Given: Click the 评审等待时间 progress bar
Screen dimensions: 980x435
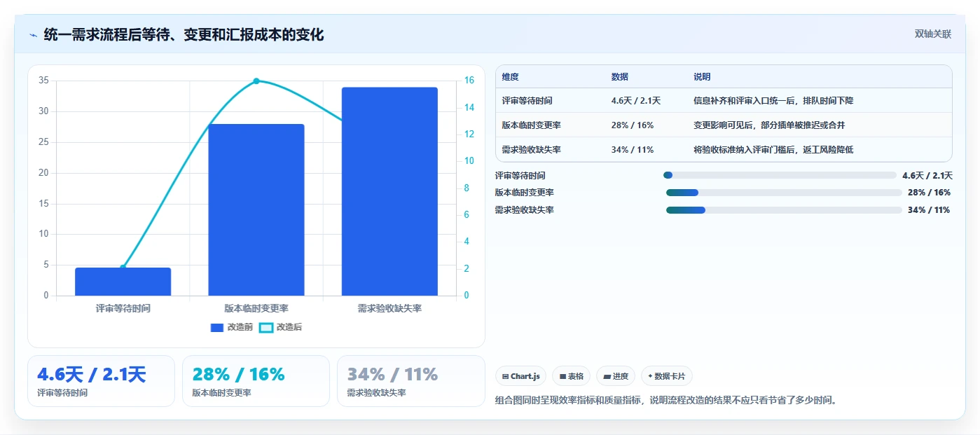Looking at the screenshot, I should 780,175.
